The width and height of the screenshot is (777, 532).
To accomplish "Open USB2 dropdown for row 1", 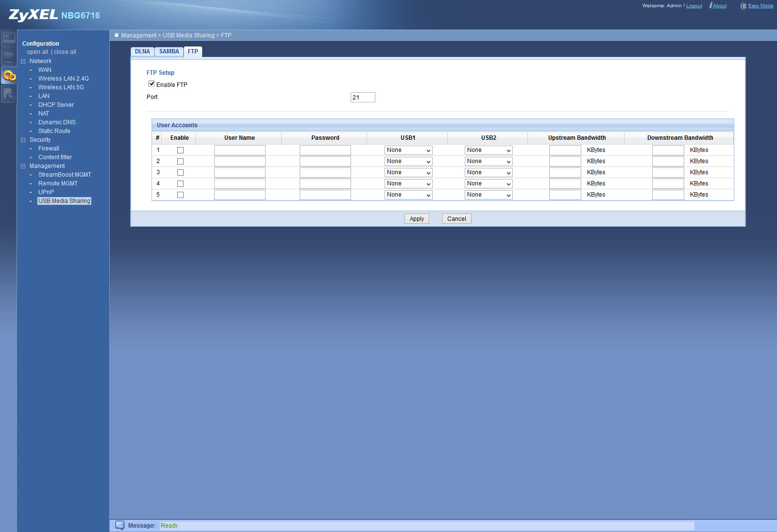I will point(489,150).
